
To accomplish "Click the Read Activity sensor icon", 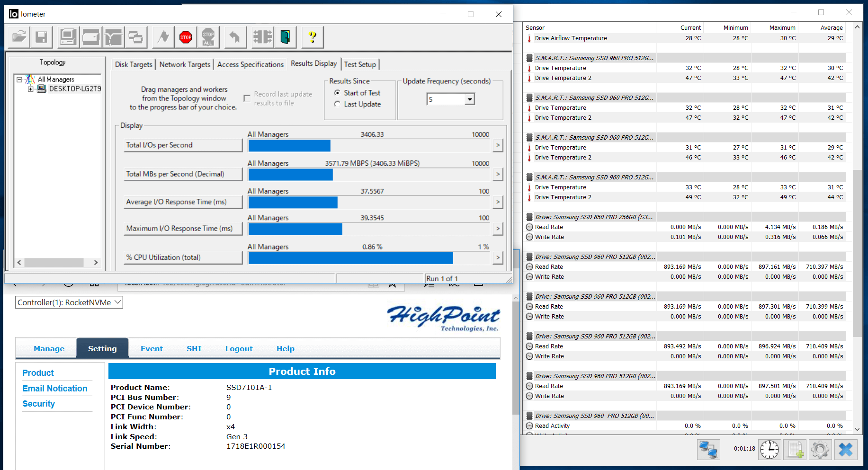I will [x=529, y=426].
